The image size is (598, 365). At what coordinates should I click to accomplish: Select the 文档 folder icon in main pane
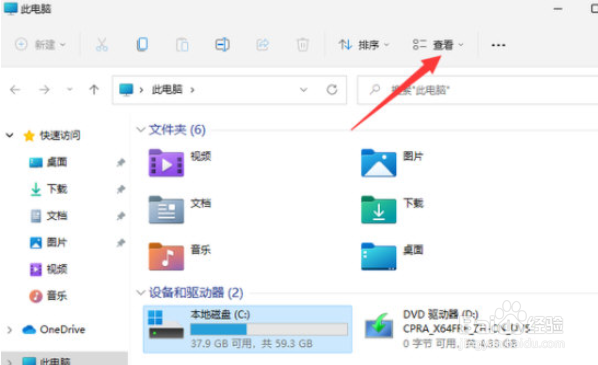[x=166, y=210]
